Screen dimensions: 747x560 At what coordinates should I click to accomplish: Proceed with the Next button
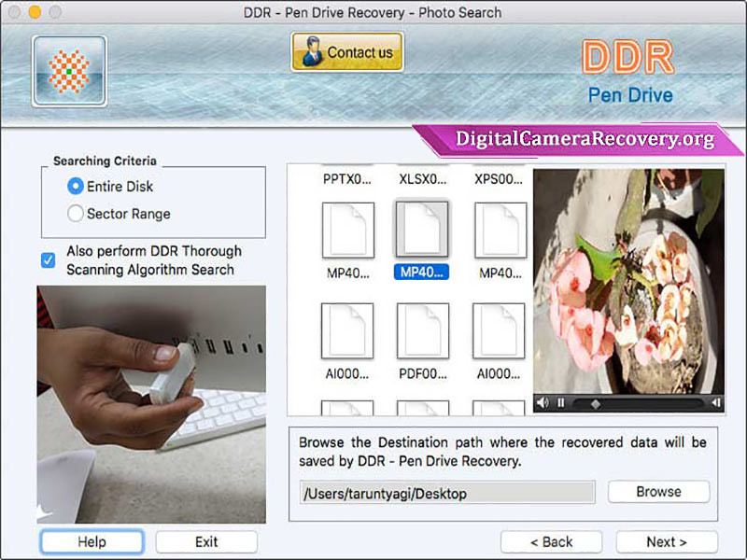tap(667, 542)
